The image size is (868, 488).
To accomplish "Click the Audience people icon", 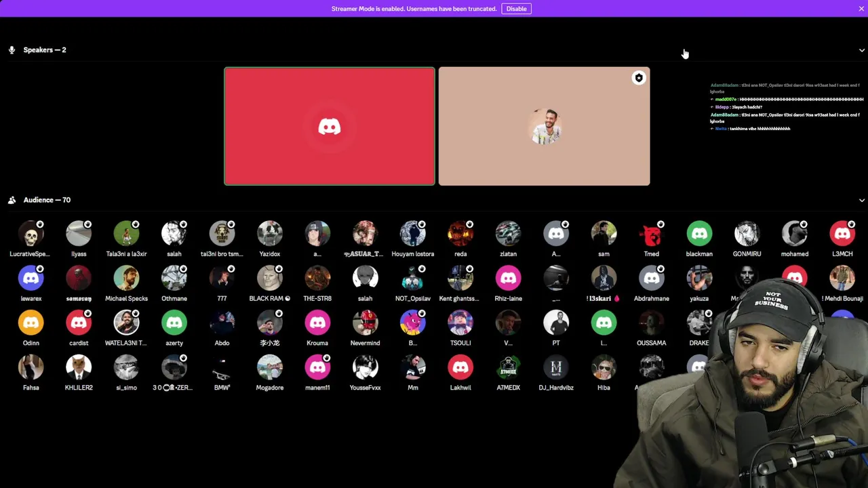I will coord(12,200).
